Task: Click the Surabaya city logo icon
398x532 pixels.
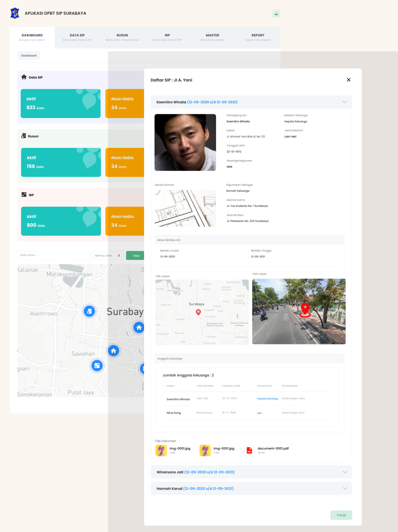Action: pos(15,13)
